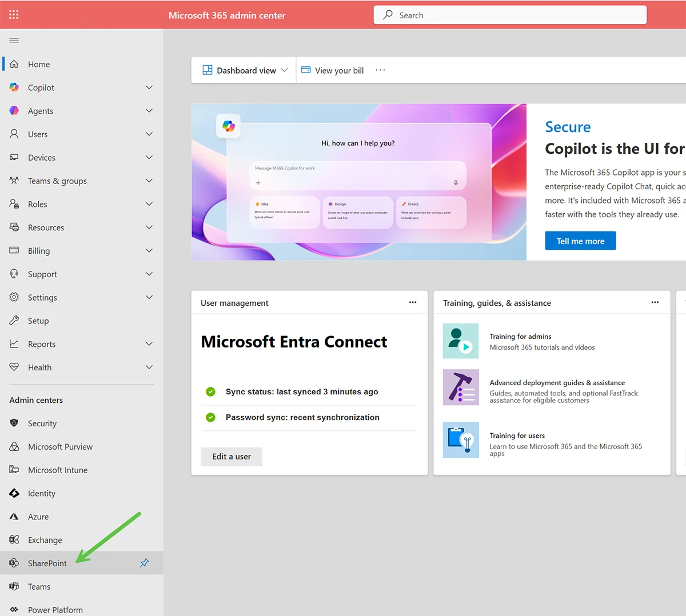Click Edit a user button

pyautogui.click(x=231, y=457)
